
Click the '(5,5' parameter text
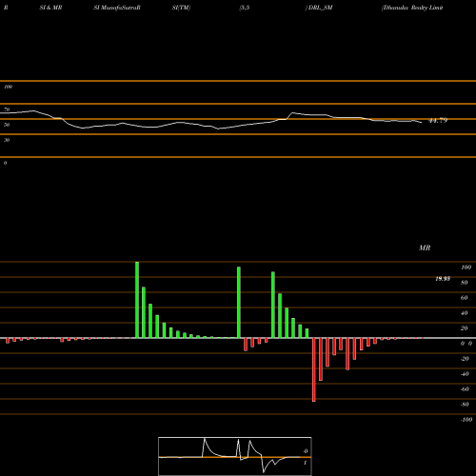coord(245,8)
